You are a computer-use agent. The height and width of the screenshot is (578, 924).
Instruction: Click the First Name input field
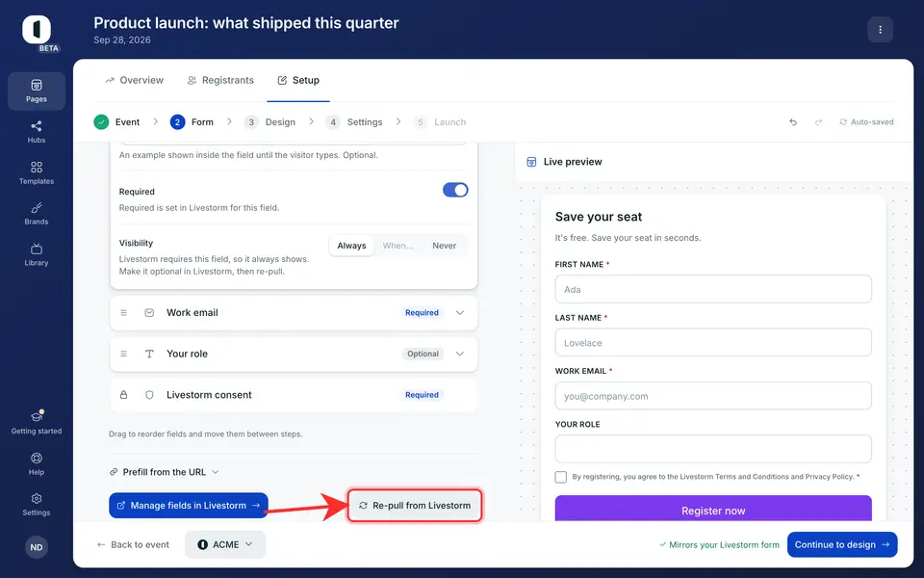tap(713, 289)
